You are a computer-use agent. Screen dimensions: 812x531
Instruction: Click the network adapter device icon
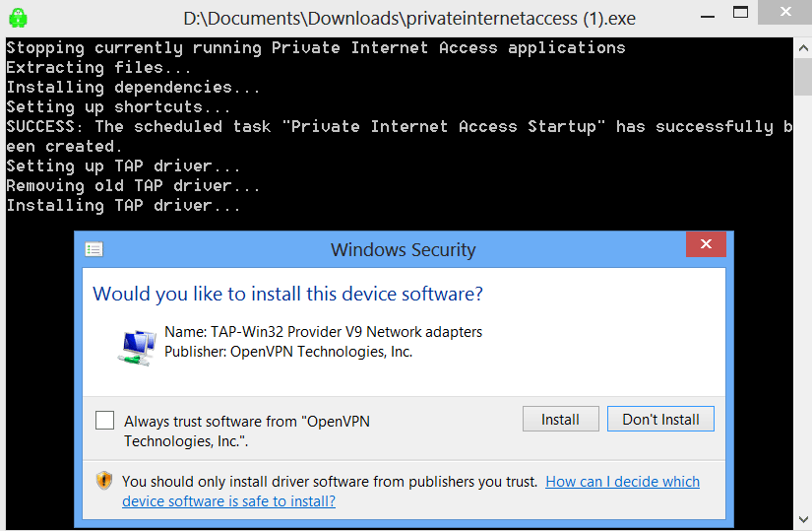(x=137, y=348)
